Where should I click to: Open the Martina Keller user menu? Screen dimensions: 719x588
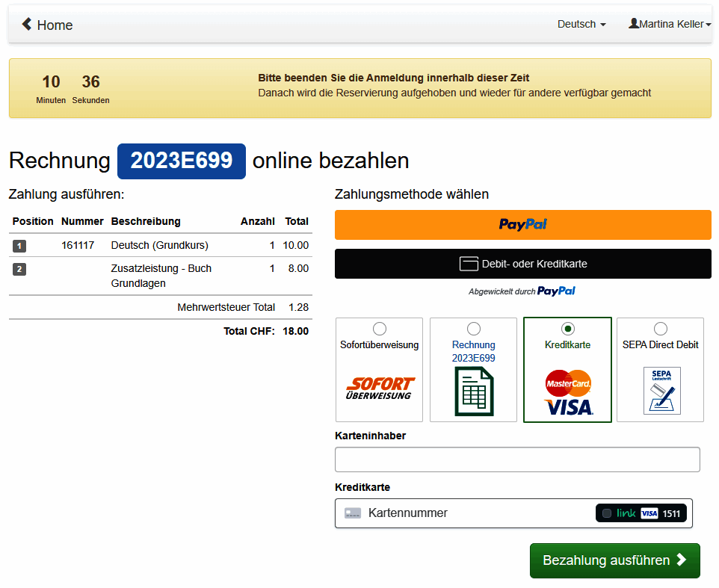670,24
